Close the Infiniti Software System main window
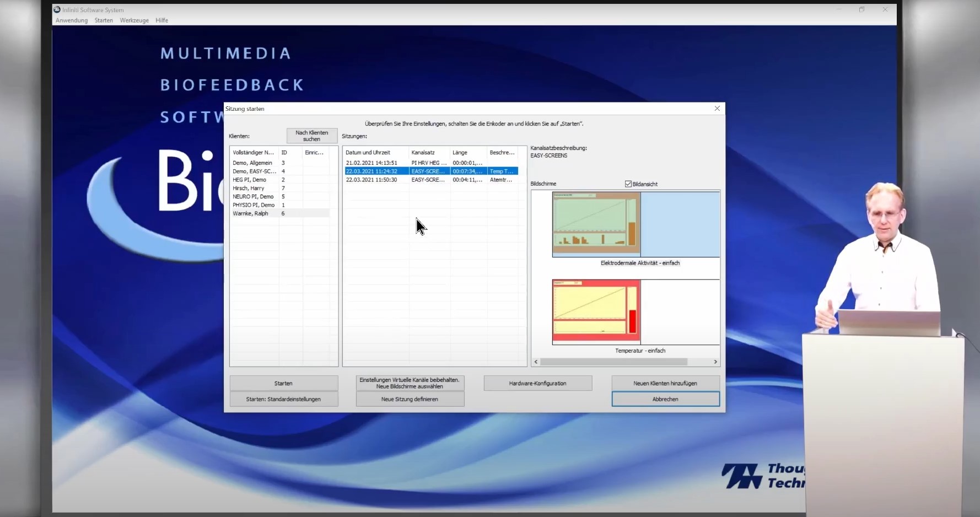The image size is (980, 517). (x=885, y=9)
